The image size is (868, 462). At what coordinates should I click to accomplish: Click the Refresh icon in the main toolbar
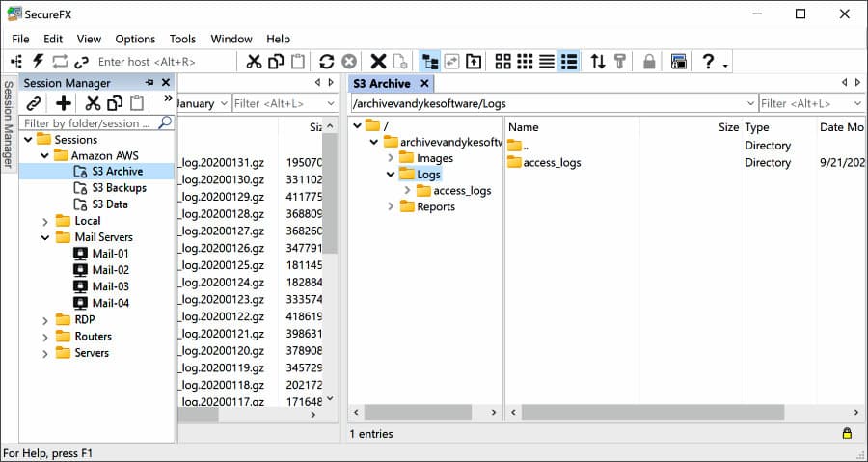point(327,62)
